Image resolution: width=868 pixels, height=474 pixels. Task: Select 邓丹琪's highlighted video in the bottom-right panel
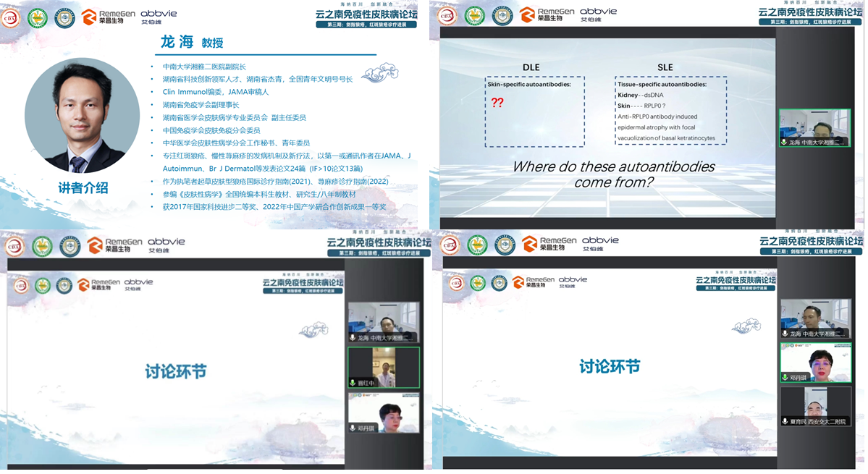814,362
